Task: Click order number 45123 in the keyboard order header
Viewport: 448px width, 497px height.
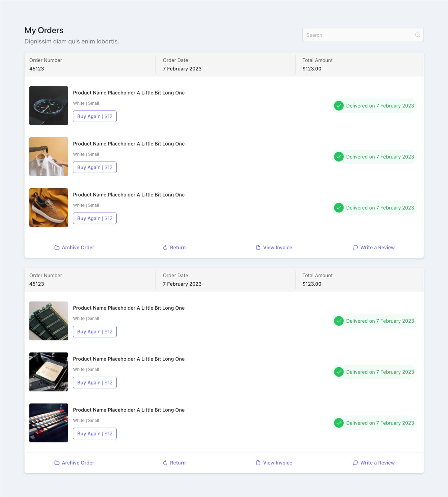Action: point(37,284)
